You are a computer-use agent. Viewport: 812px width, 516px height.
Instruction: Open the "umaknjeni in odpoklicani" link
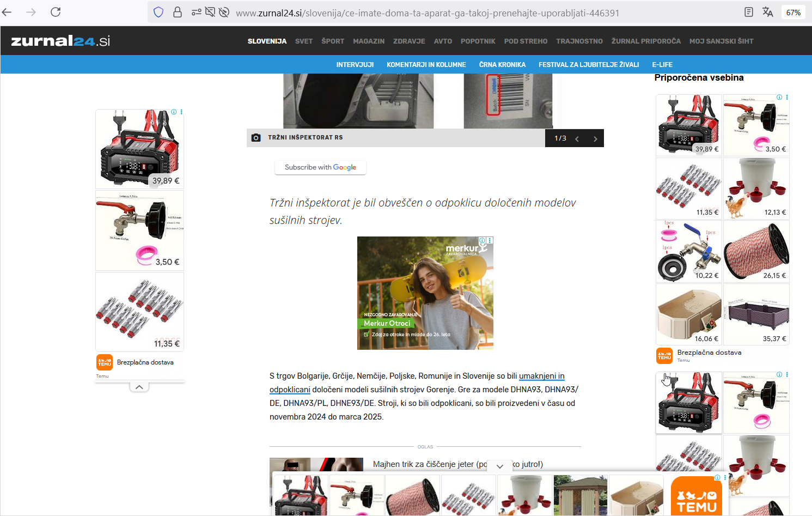[x=541, y=376]
